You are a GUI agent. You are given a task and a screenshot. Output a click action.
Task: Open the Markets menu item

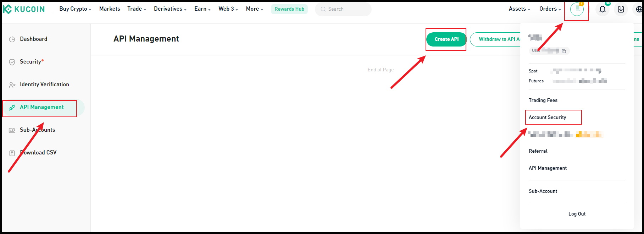[x=110, y=9]
